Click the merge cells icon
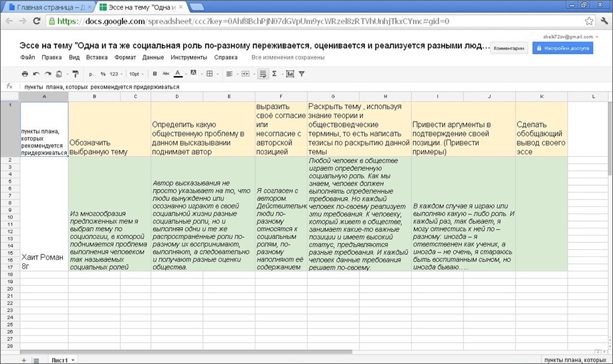 pos(245,73)
